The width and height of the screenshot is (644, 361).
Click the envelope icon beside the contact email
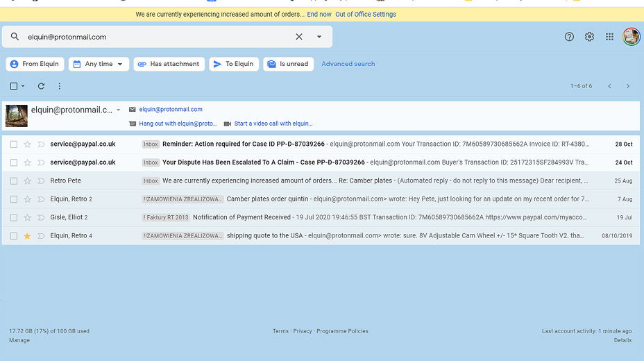133,110
